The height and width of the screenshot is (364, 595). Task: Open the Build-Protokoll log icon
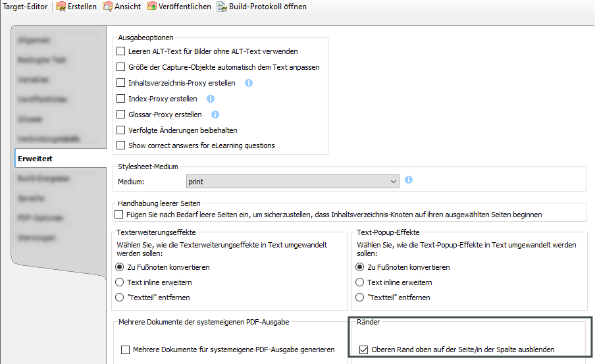[x=222, y=7]
